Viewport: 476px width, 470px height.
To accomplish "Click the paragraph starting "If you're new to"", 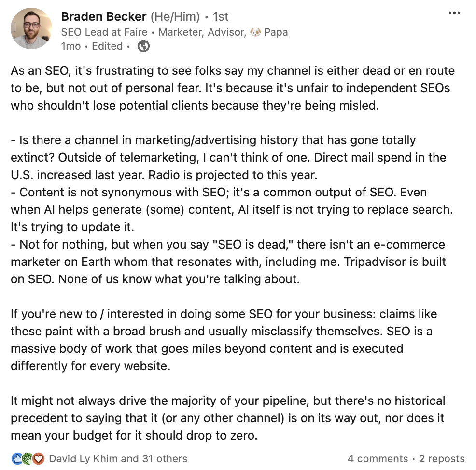I will pos(223,340).
